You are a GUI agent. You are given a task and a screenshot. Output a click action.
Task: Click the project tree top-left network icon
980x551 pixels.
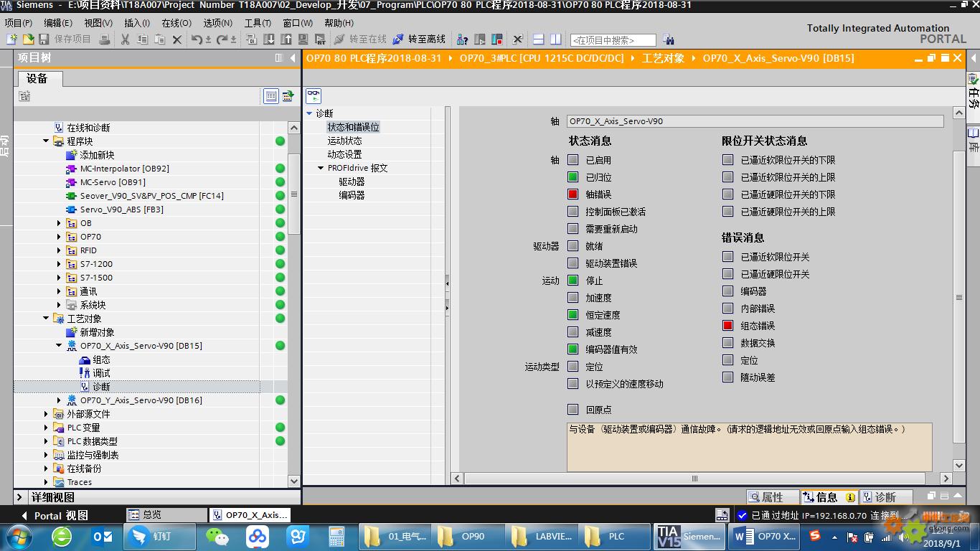(x=24, y=95)
